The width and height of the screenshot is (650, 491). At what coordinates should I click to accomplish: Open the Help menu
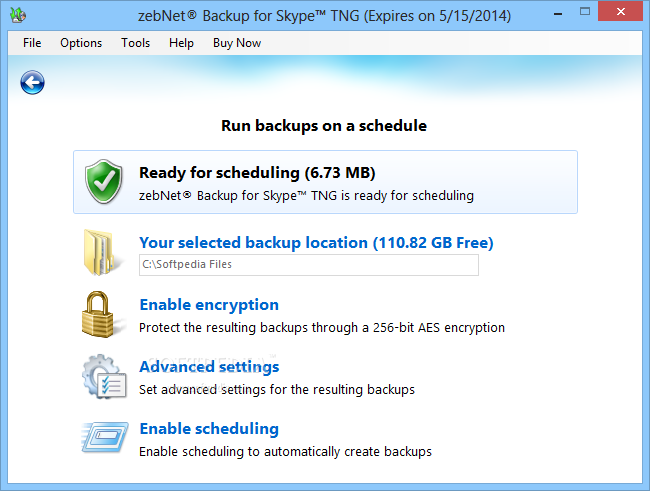click(x=181, y=43)
